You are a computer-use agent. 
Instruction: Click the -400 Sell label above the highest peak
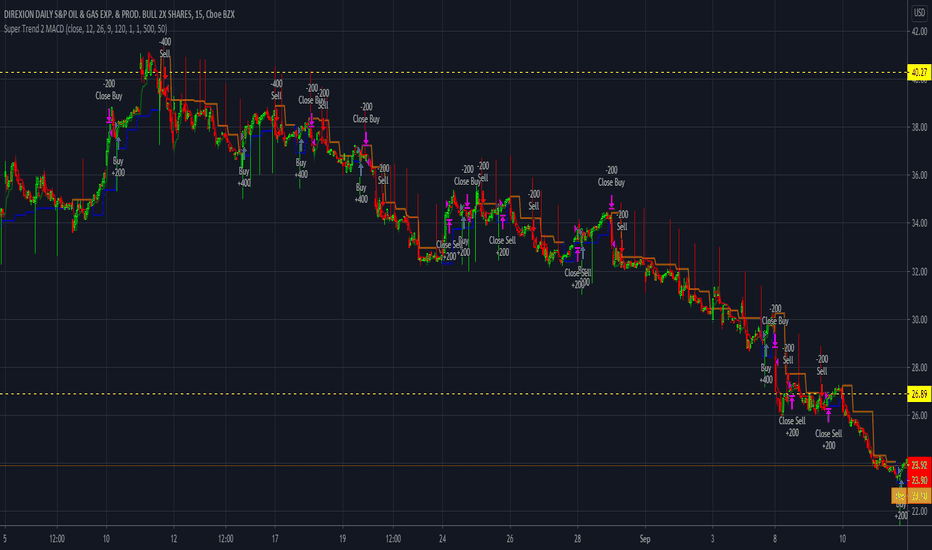tap(165, 48)
